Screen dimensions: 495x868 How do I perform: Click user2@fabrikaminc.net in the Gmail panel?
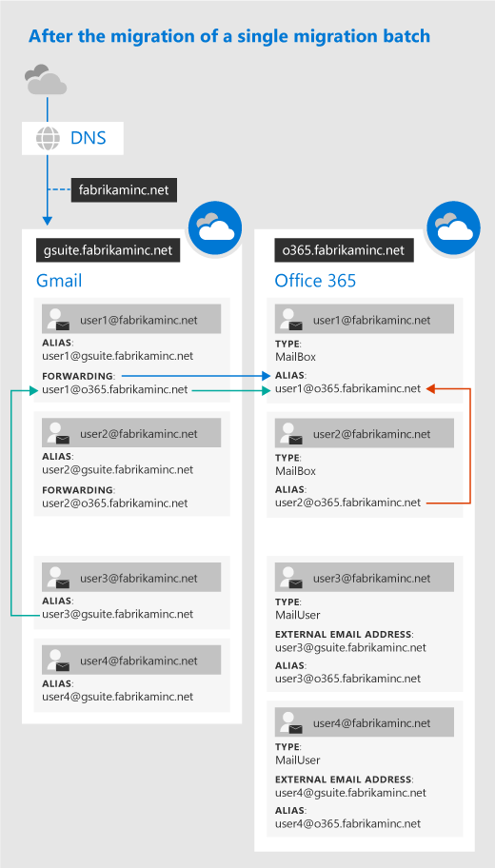click(x=138, y=434)
